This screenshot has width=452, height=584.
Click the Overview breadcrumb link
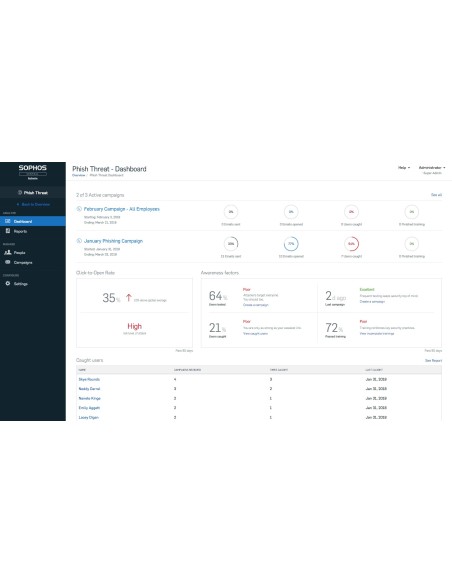tap(79, 175)
